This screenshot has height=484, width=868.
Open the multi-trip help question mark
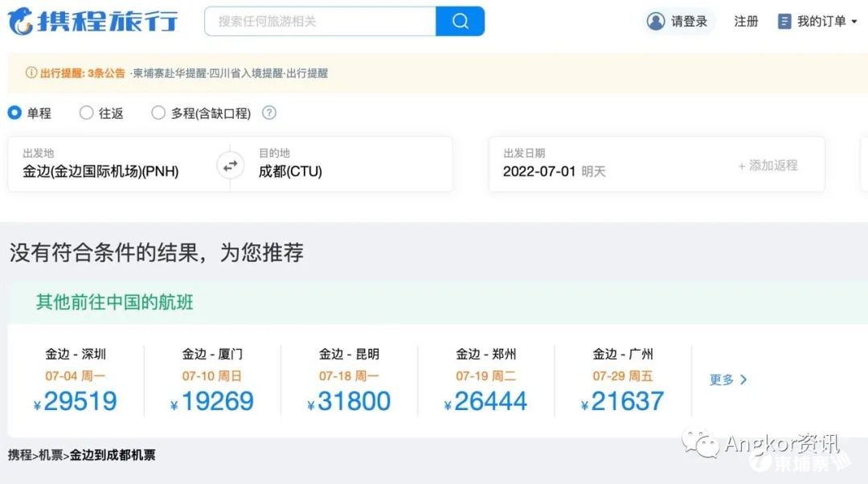[x=269, y=113]
